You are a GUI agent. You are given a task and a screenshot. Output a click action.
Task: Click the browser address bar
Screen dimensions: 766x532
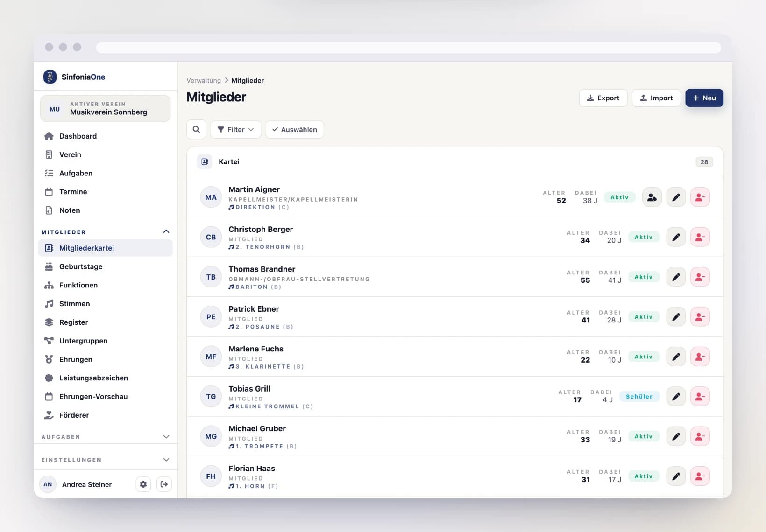click(408, 48)
